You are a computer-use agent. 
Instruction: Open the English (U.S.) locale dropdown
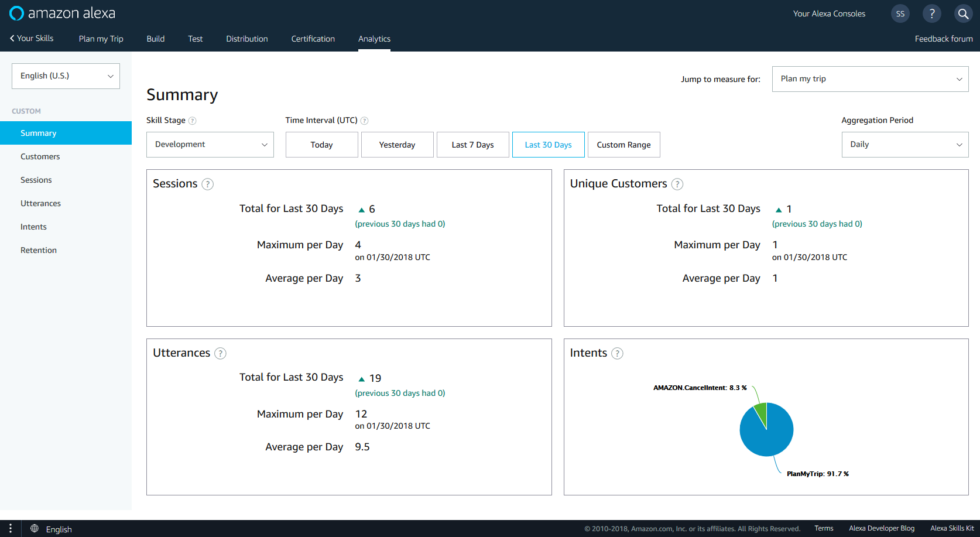tap(65, 76)
